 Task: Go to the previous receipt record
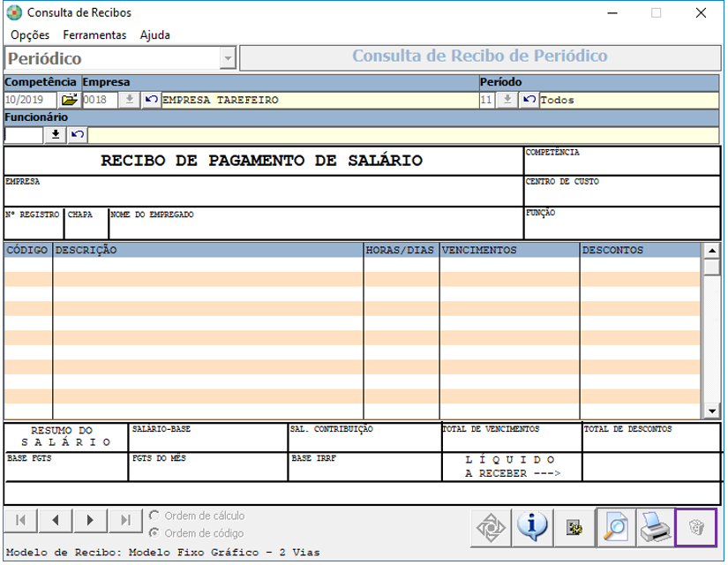tap(56, 520)
